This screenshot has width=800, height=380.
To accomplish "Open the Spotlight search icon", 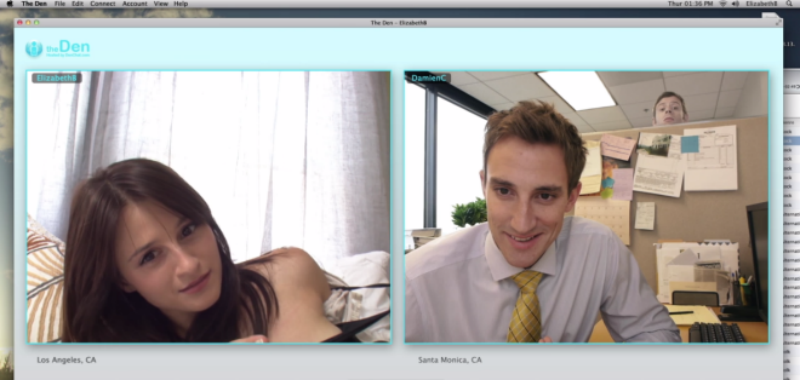I will (x=790, y=4).
